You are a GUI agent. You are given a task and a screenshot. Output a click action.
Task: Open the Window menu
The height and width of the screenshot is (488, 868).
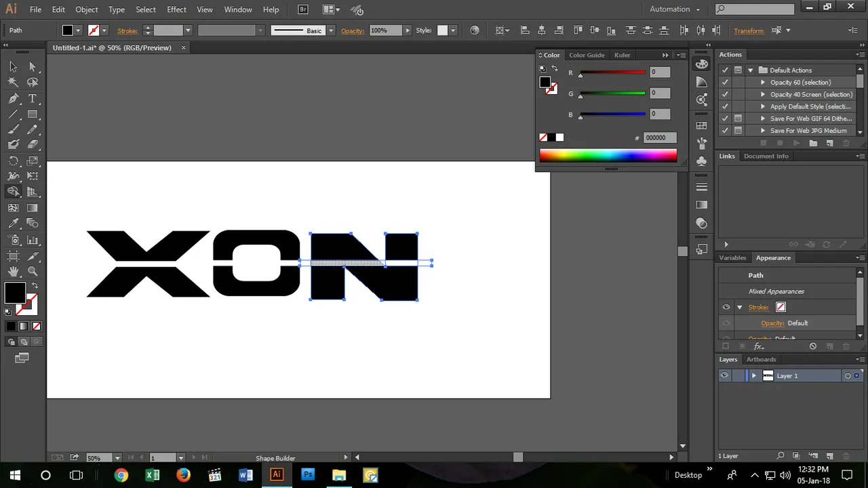pos(238,9)
